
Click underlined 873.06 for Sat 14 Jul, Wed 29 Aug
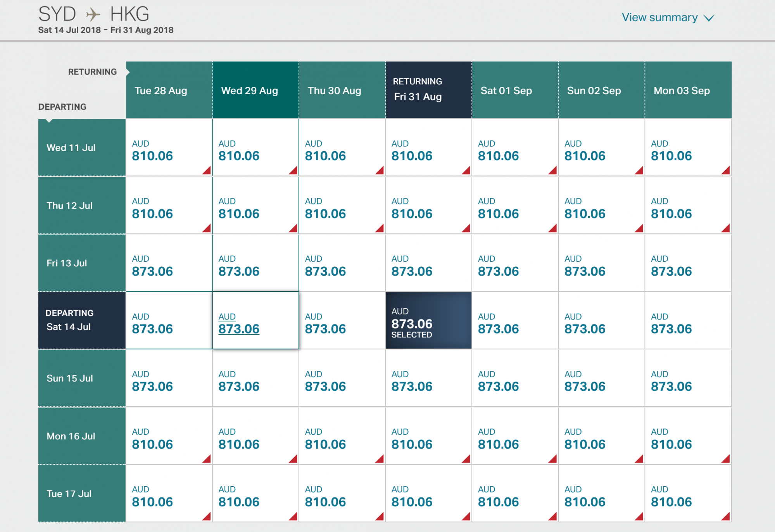coord(239,329)
